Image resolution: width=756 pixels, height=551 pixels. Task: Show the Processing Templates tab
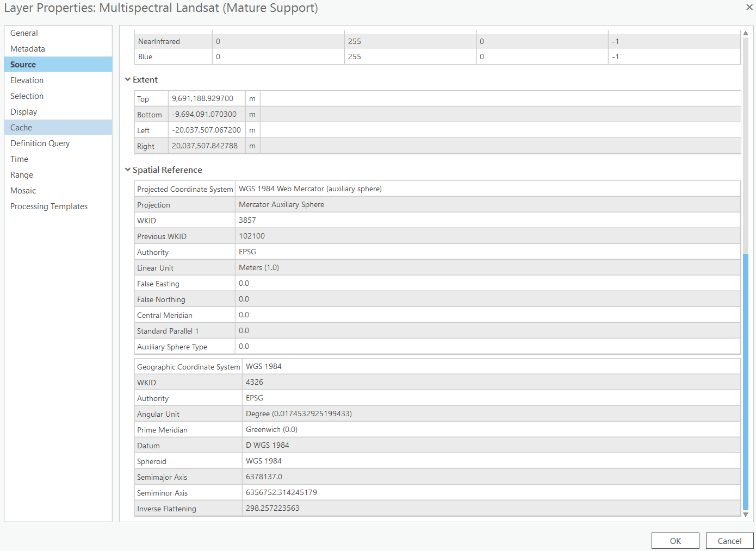tap(49, 206)
